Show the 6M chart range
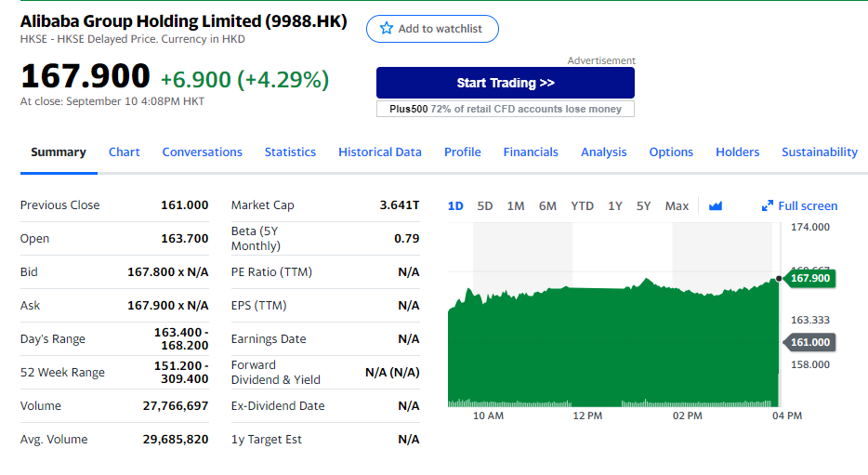 pyautogui.click(x=547, y=206)
